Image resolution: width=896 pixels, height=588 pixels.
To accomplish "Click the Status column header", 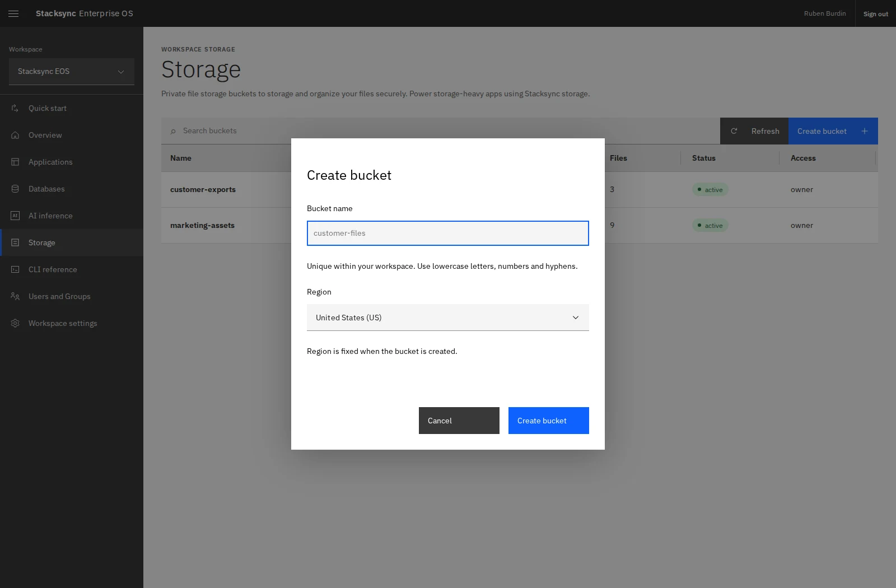I will (704, 158).
